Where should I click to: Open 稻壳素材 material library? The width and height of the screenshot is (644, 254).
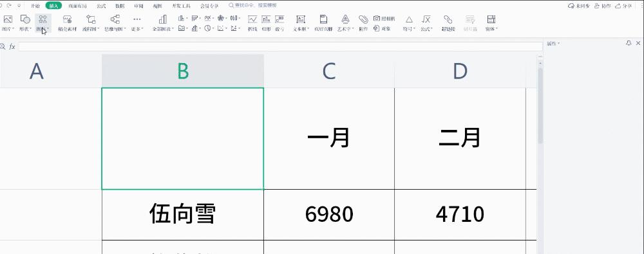[68, 23]
